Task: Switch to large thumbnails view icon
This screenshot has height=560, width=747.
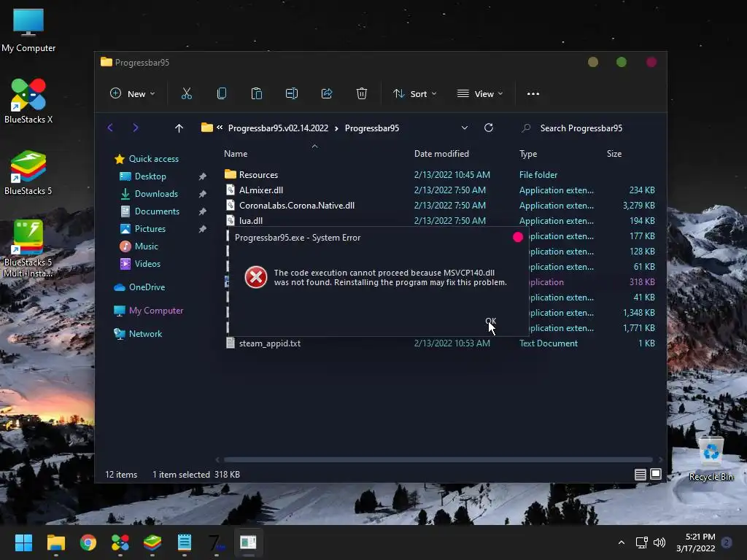Action: click(656, 474)
